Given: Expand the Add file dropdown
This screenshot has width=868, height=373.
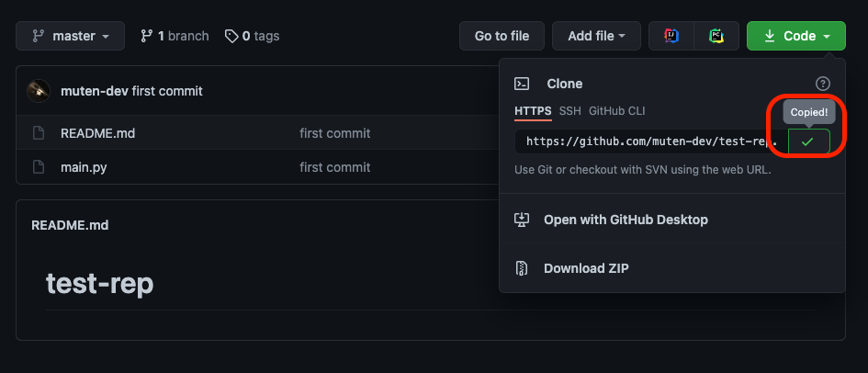Looking at the screenshot, I should tap(596, 36).
